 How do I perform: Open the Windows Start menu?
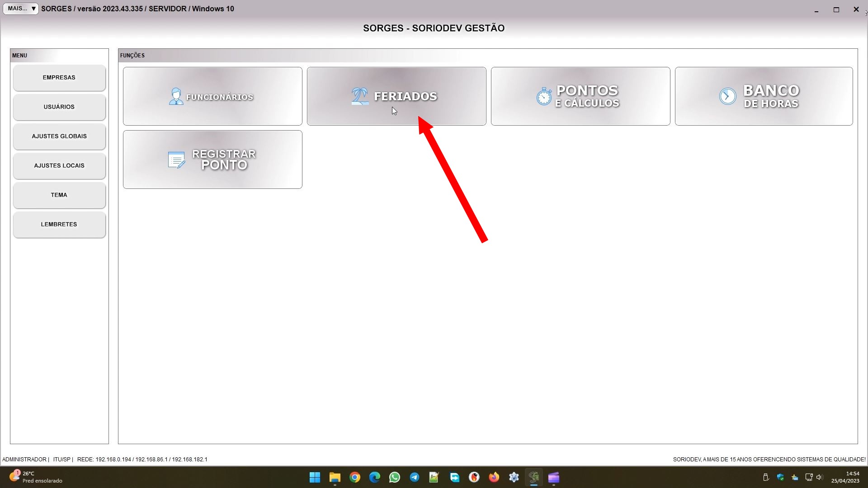(315, 477)
